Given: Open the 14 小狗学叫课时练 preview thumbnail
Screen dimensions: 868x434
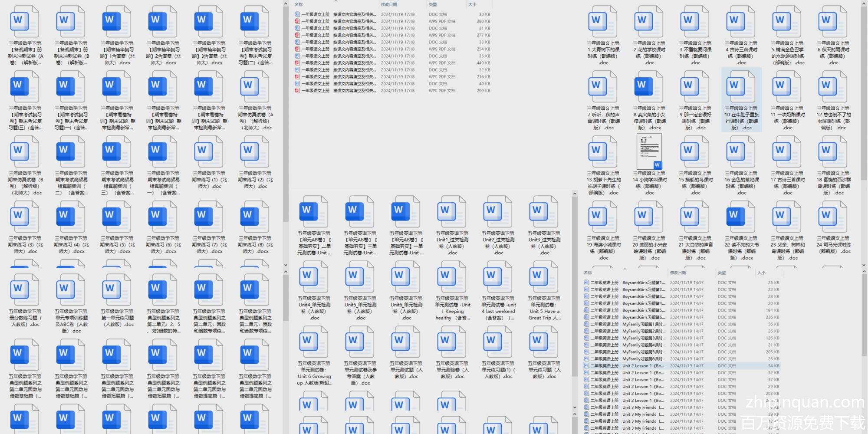Looking at the screenshot, I should pos(649,151).
